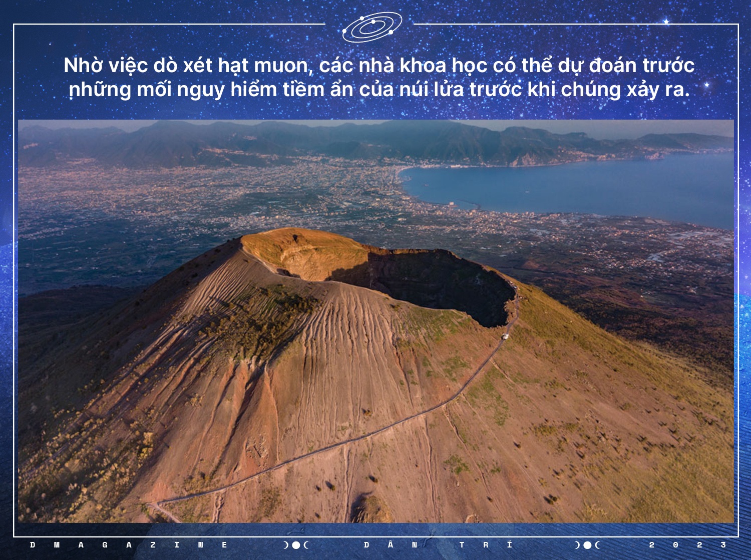Click the "2023" footer text
This screenshot has height=560, width=751.
tap(687, 545)
